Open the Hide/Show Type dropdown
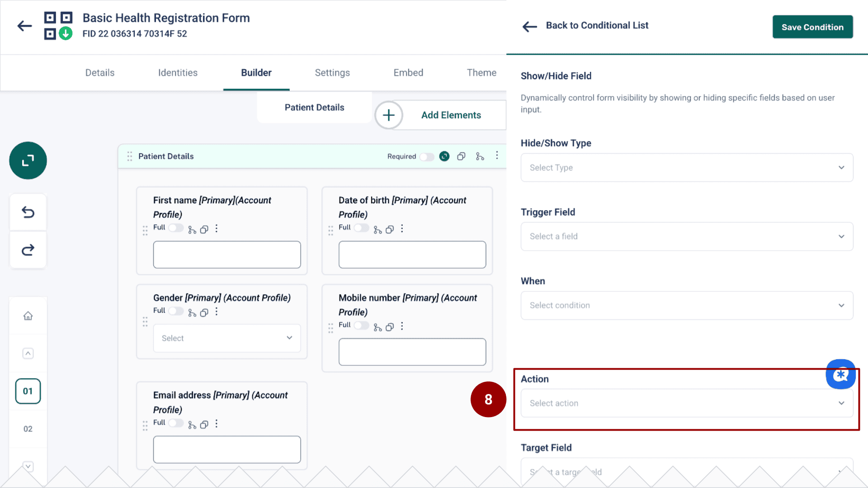868x488 pixels. tap(686, 167)
